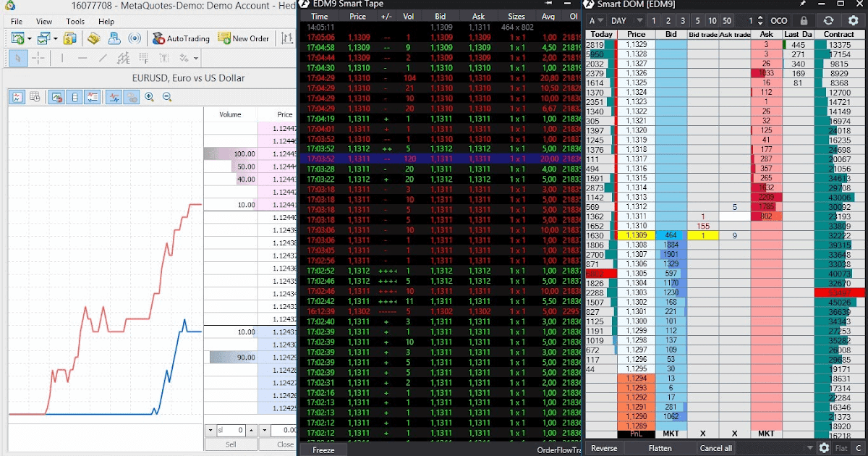The height and width of the screenshot is (456, 868).
Task: Open dropdown left of the Smart DOM bottom gear
Action: click(x=810, y=448)
